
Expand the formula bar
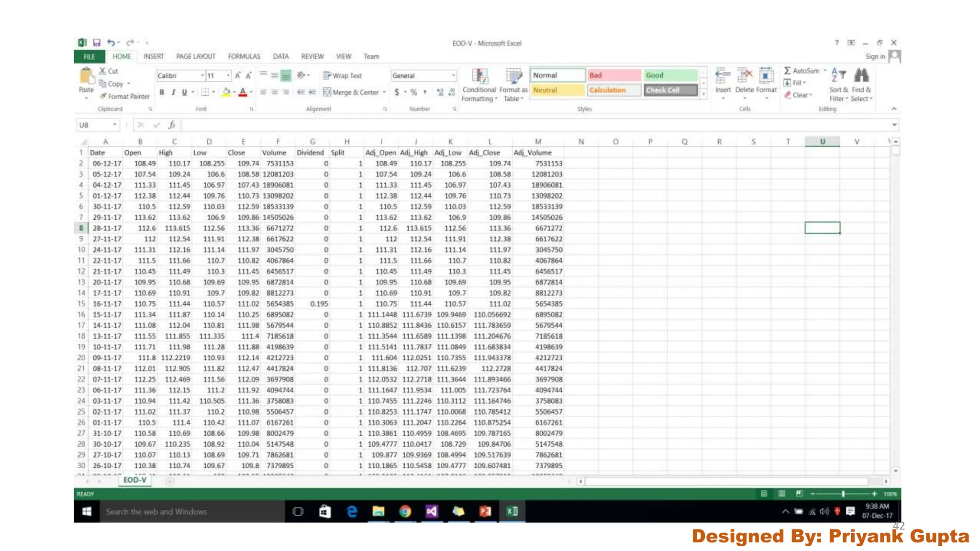894,125
